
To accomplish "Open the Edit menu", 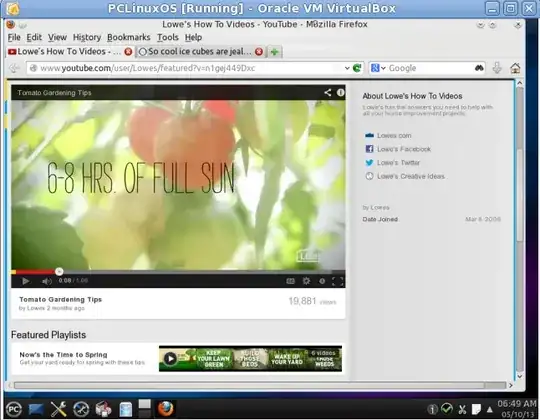I will pos(34,37).
